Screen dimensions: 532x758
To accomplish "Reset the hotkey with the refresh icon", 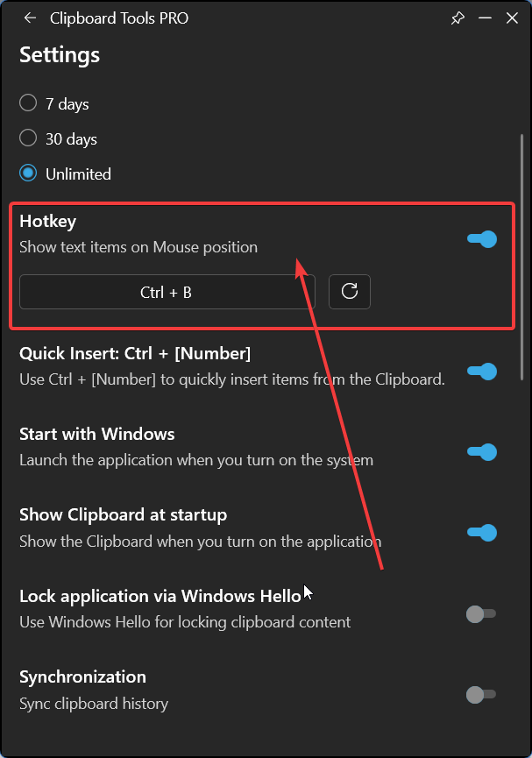I will tap(350, 292).
